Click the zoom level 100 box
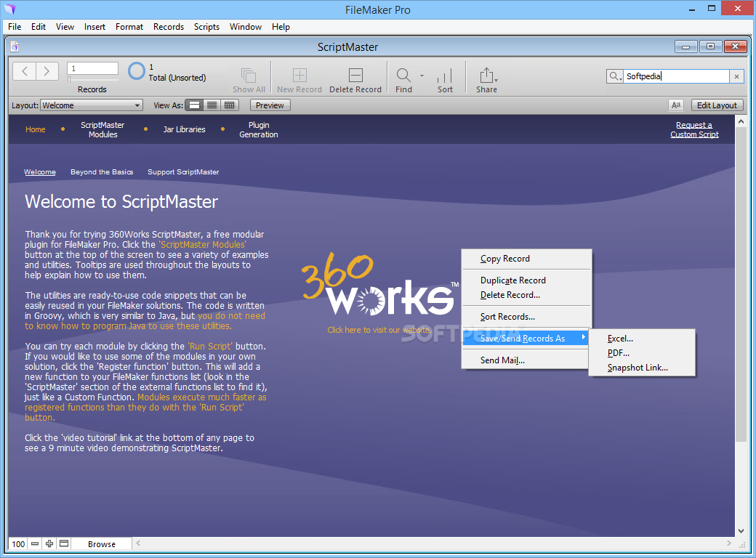 point(18,543)
